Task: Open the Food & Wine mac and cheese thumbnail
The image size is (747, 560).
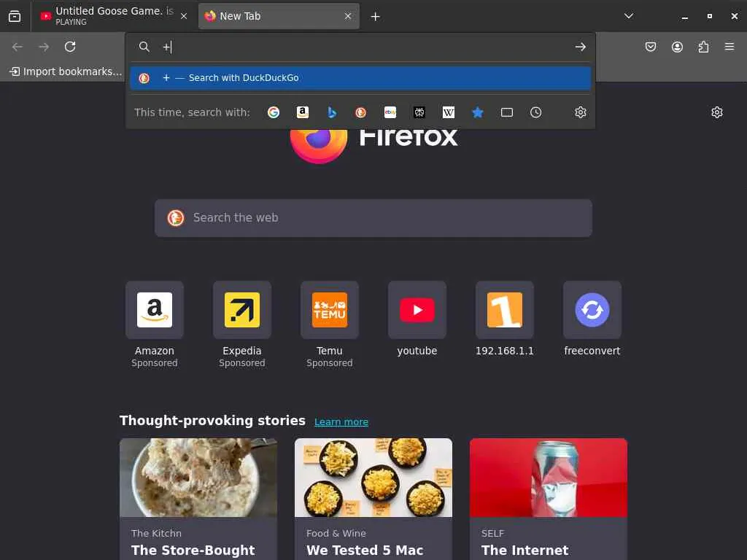Action: pyautogui.click(x=373, y=478)
